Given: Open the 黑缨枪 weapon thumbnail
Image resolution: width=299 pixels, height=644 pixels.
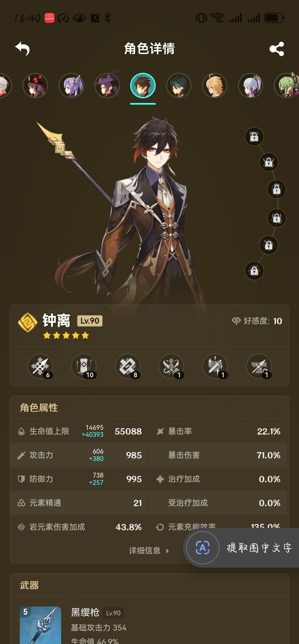Looking at the screenshot, I should click(x=40, y=625).
